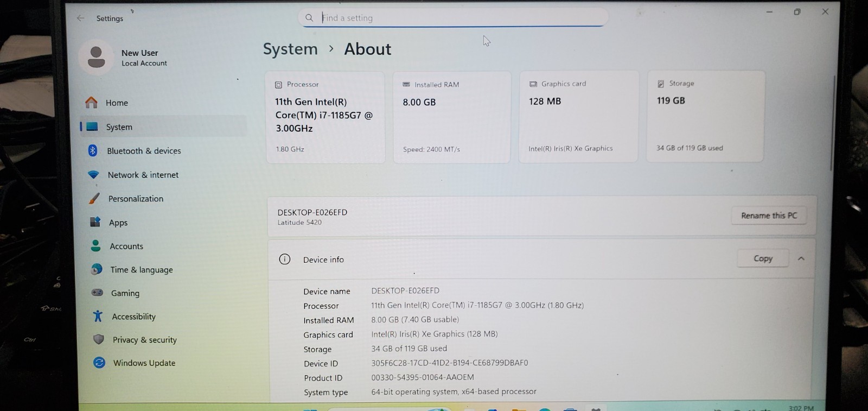The height and width of the screenshot is (411, 868).
Task: Click Rename this PC button
Action: pos(769,216)
